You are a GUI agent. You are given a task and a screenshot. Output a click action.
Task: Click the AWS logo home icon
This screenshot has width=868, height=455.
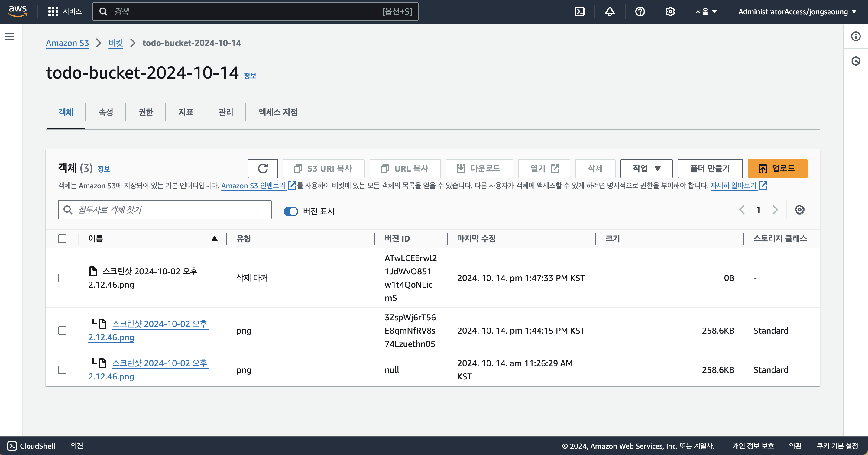(x=18, y=11)
